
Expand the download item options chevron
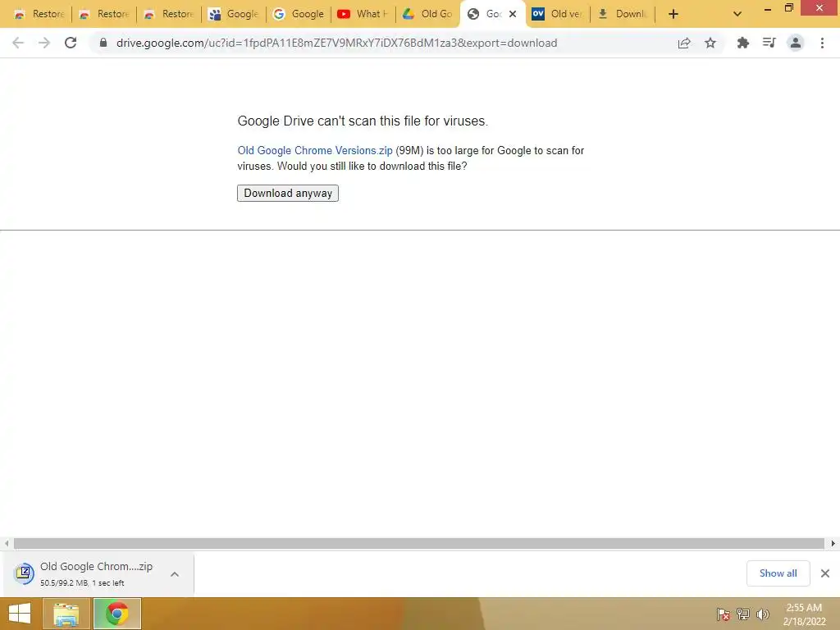(x=175, y=573)
